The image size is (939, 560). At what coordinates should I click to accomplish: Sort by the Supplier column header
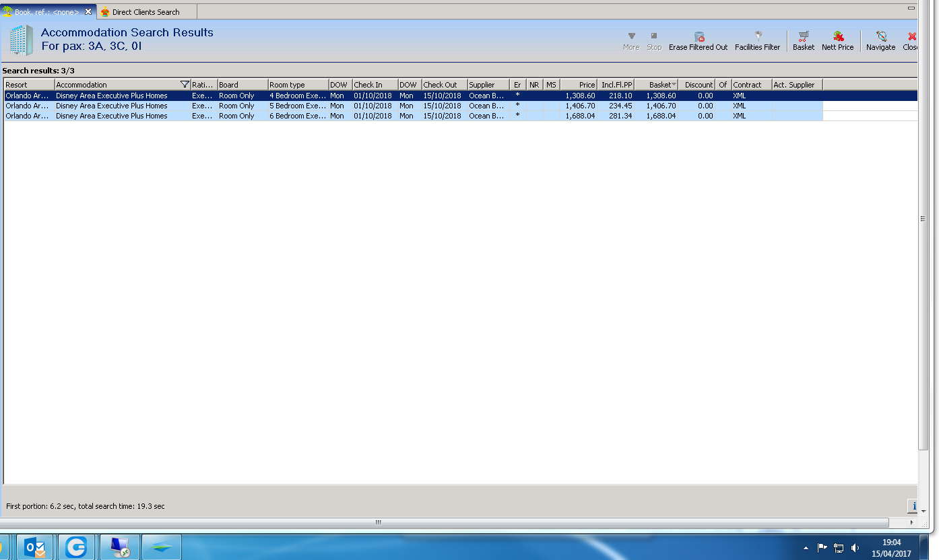[x=488, y=85]
